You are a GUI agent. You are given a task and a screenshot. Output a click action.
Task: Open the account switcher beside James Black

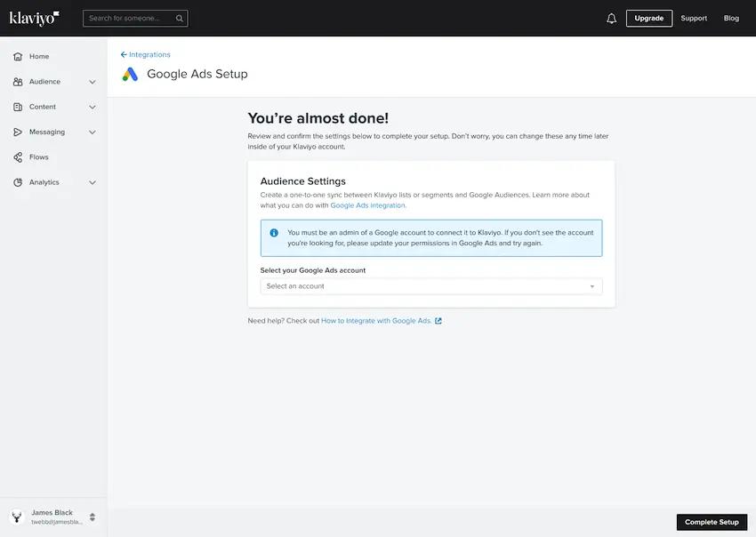coord(91,516)
